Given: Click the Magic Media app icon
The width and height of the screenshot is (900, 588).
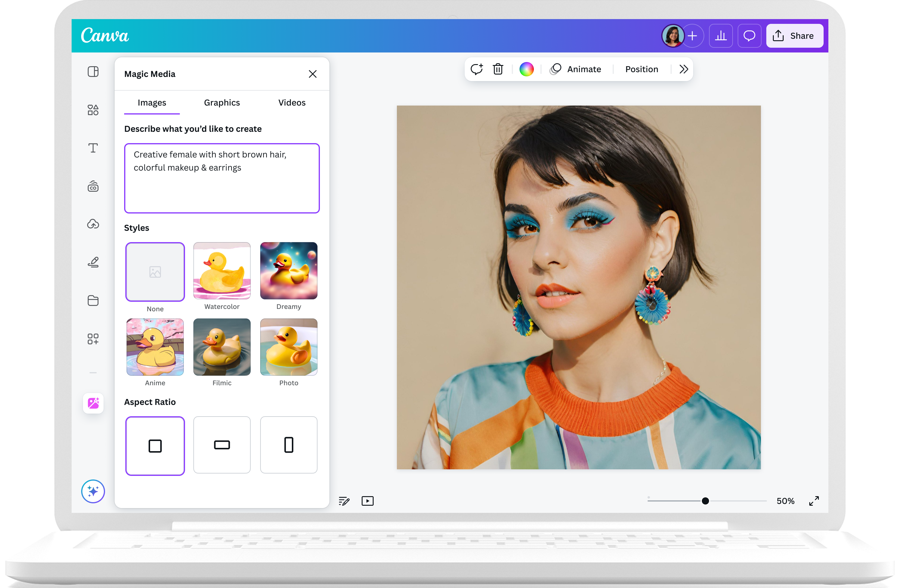Looking at the screenshot, I should 93,403.
